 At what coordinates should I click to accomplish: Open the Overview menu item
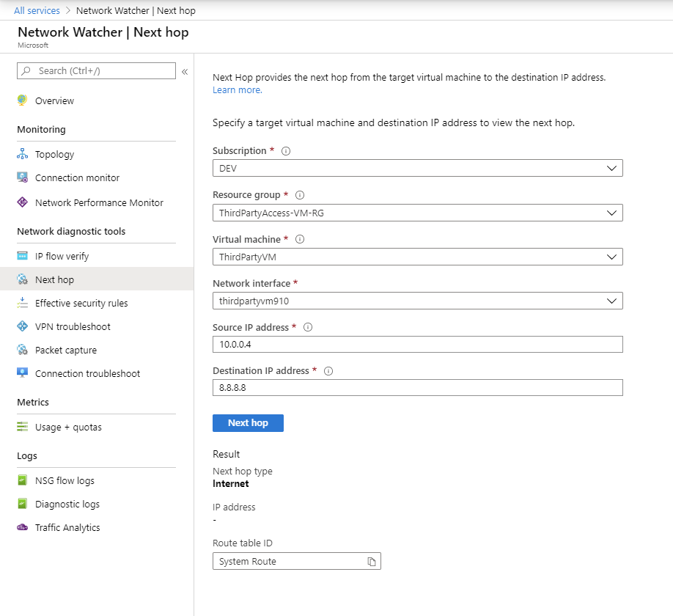97,100
